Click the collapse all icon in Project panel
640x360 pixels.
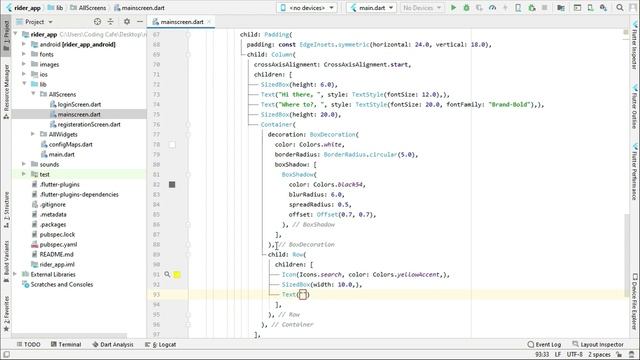(111, 22)
